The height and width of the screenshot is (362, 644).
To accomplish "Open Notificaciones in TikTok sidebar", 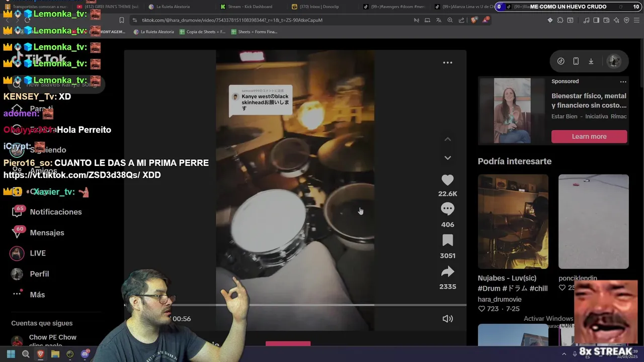I will [46, 212].
